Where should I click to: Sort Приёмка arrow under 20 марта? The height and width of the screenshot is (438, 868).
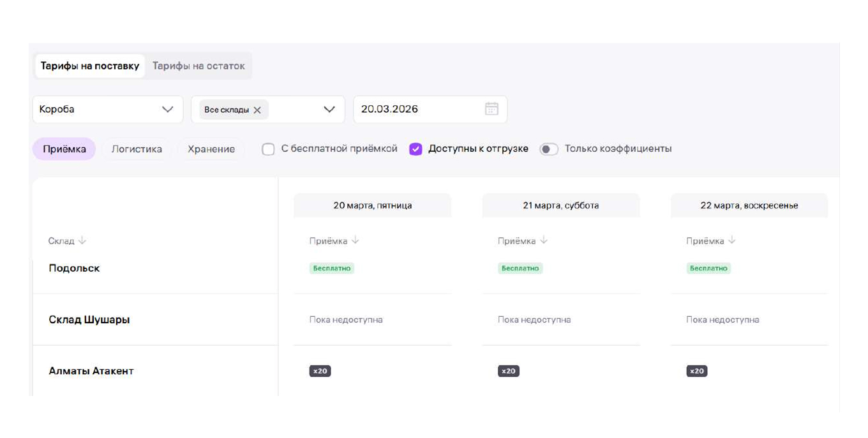[x=355, y=241]
